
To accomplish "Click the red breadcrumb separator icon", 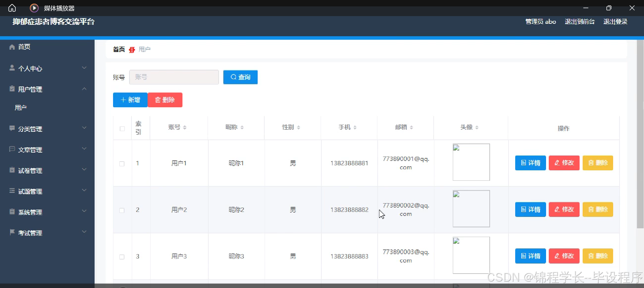I will tap(132, 50).
